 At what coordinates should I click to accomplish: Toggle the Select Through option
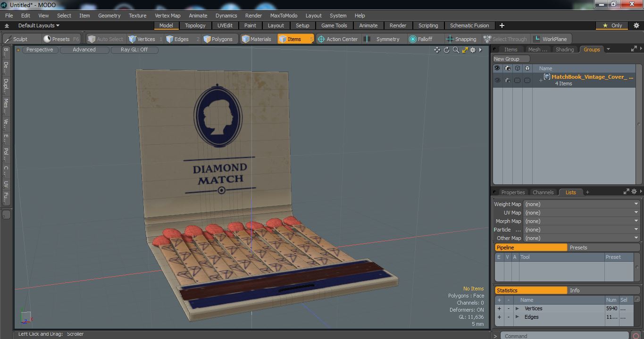click(x=505, y=39)
